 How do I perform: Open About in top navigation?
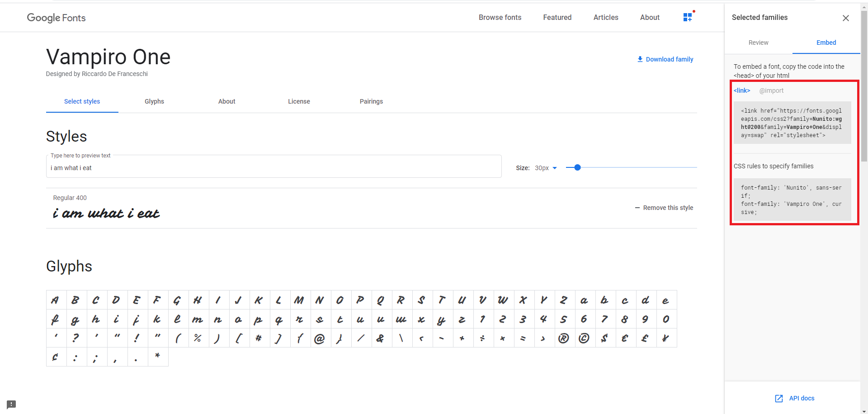[x=650, y=17]
